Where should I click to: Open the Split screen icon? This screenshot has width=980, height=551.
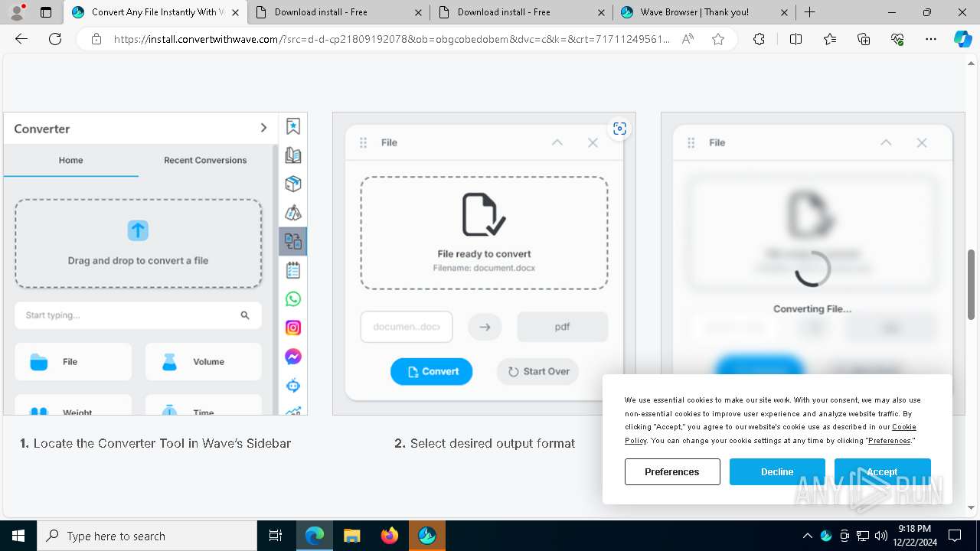[x=795, y=39]
